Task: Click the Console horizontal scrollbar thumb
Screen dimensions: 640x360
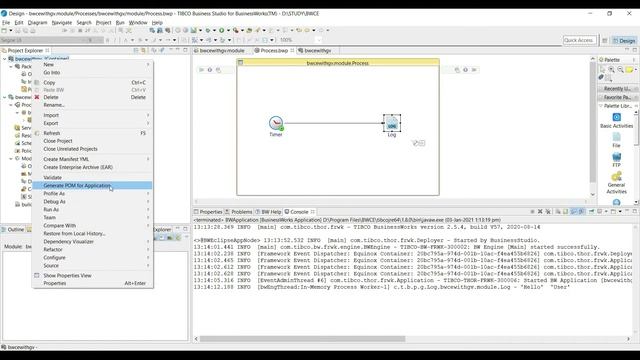Action: pos(302,339)
